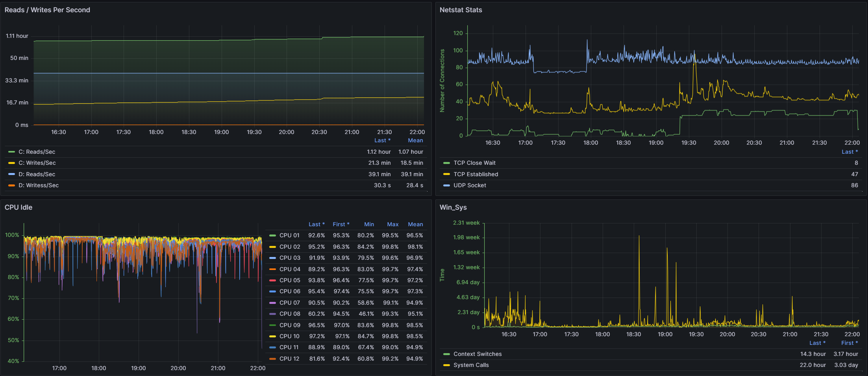Select CPU 08 legend entry
The width and height of the screenshot is (868, 376).
[x=290, y=314]
